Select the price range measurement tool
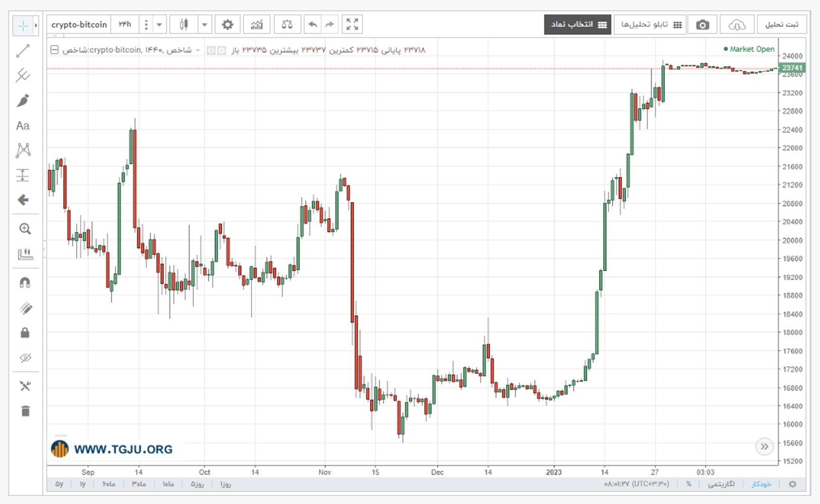 coord(23,175)
